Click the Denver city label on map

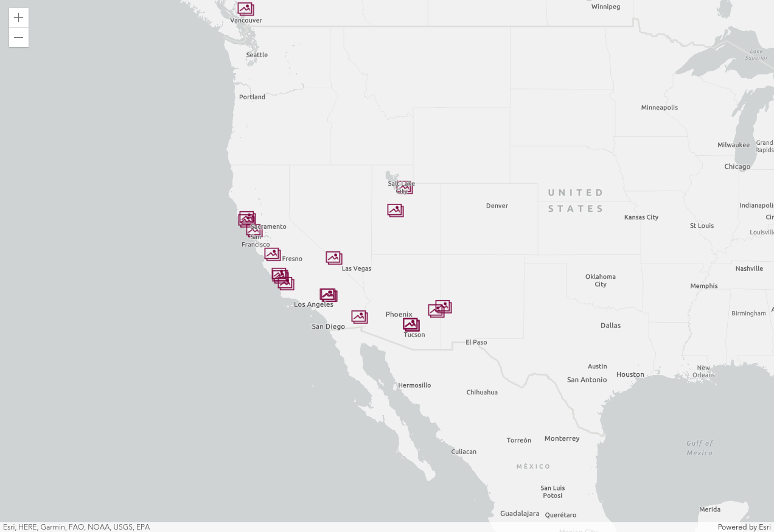pos(497,206)
